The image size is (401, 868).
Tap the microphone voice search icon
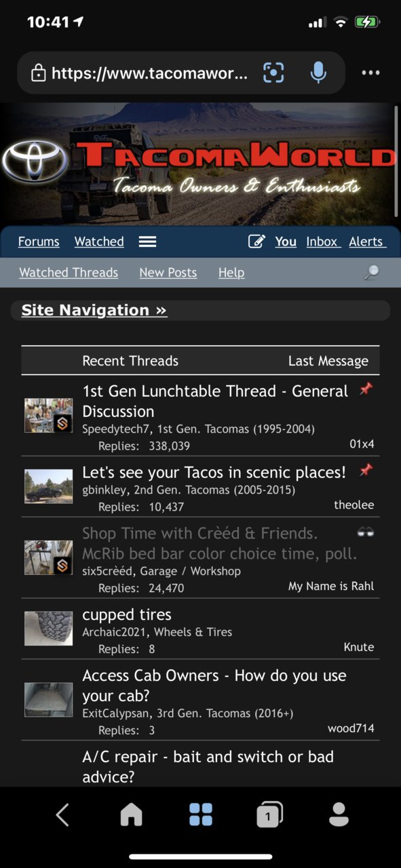click(318, 73)
